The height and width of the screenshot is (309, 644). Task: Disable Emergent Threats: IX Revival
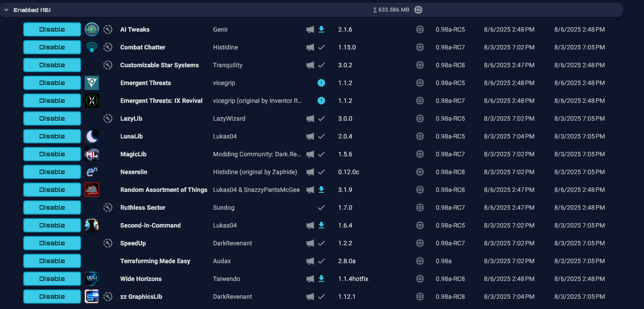point(52,101)
